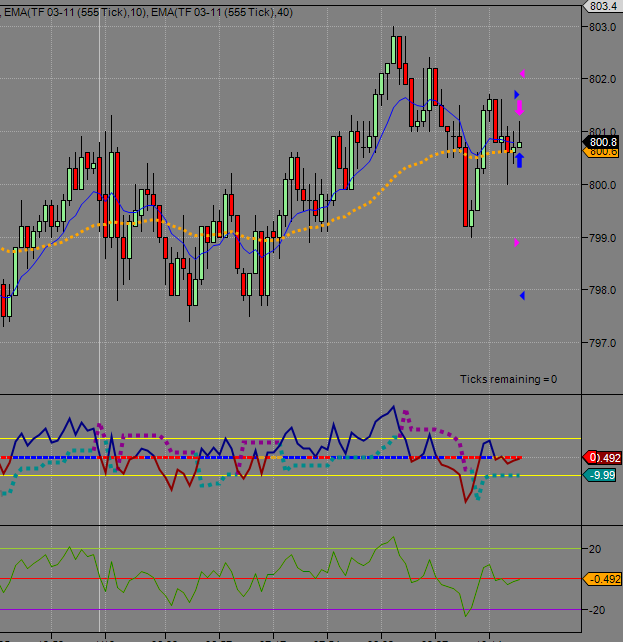This screenshot has height=642, width=623.
Task: Click the 'EMA(TF 03-11 (555 Tick),10)' indicator label
Action: click(75, 12)
